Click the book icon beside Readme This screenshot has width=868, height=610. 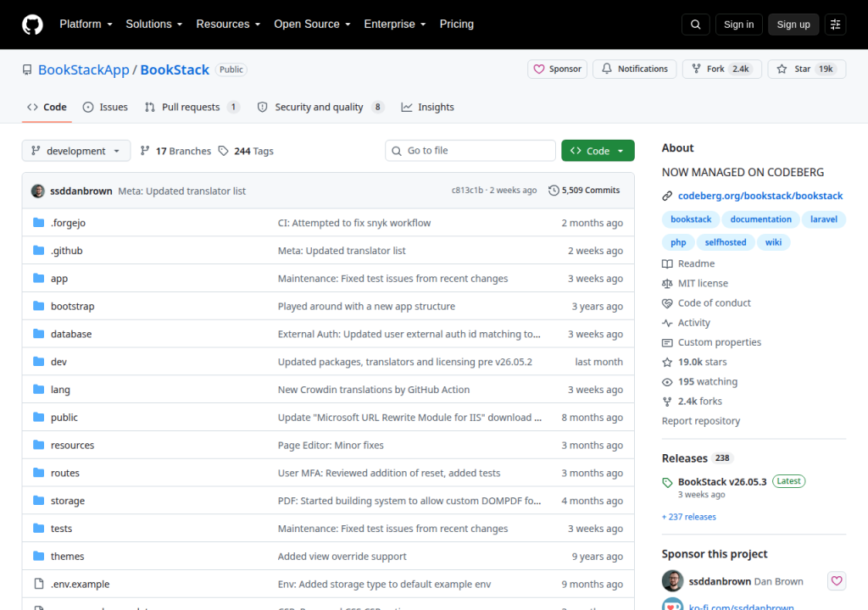pyautogui.click(x=667, y=264)
